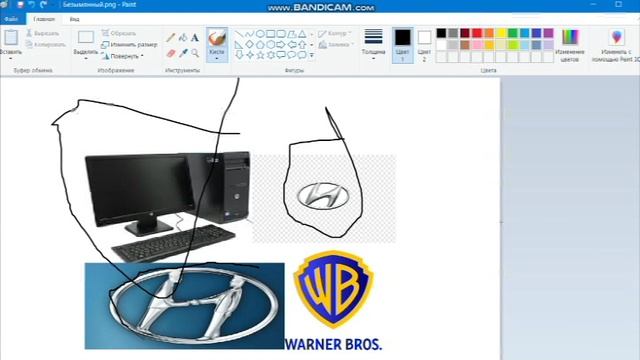This screenshot has width=640, height=360.
Task: Choose the left arrow shape
Action: point(291,44)
